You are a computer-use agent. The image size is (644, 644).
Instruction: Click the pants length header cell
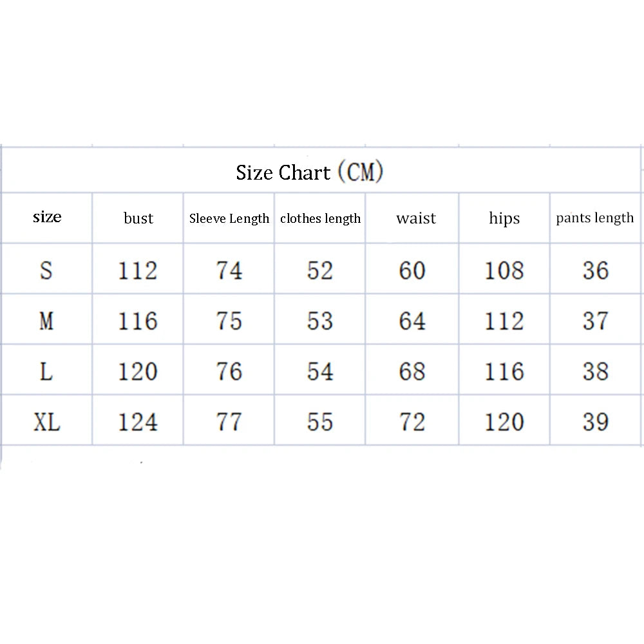(x=594, y=218)
